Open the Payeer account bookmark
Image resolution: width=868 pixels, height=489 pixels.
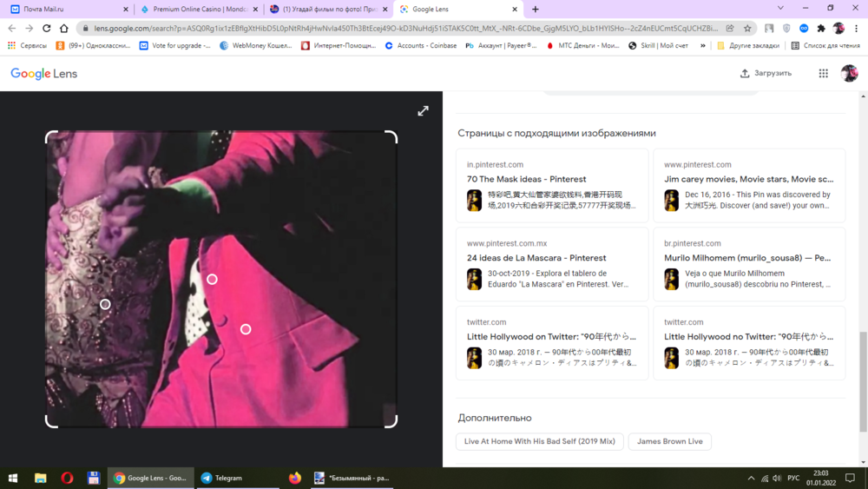click(501, 45)
